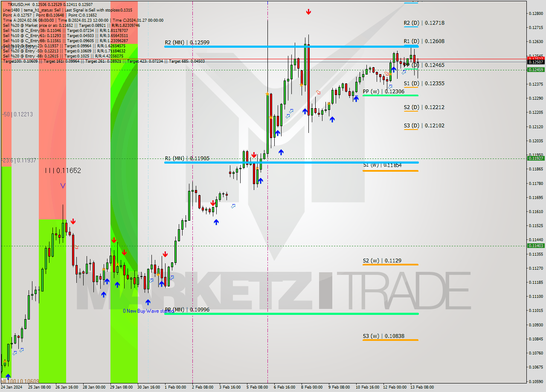Click the '1 Feb 00:00' time axis label
Viewport: 546px width, 392px height.
pos(175,387)
